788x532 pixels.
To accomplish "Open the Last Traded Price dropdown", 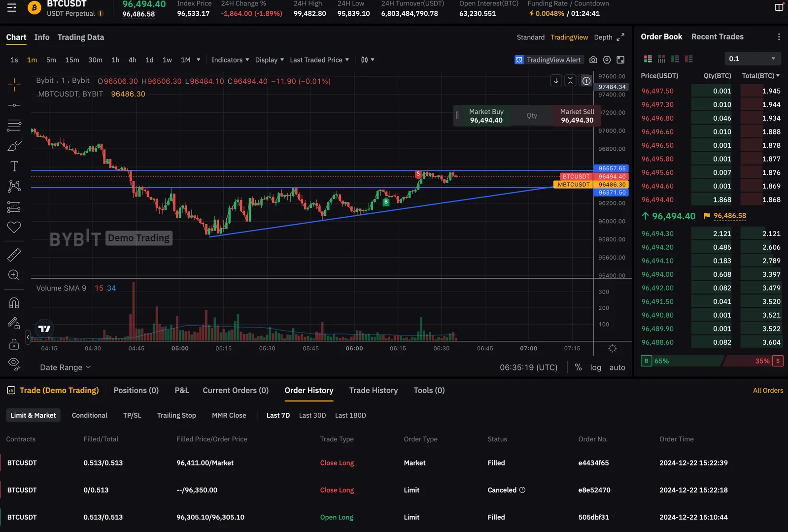I will [319, 60].
